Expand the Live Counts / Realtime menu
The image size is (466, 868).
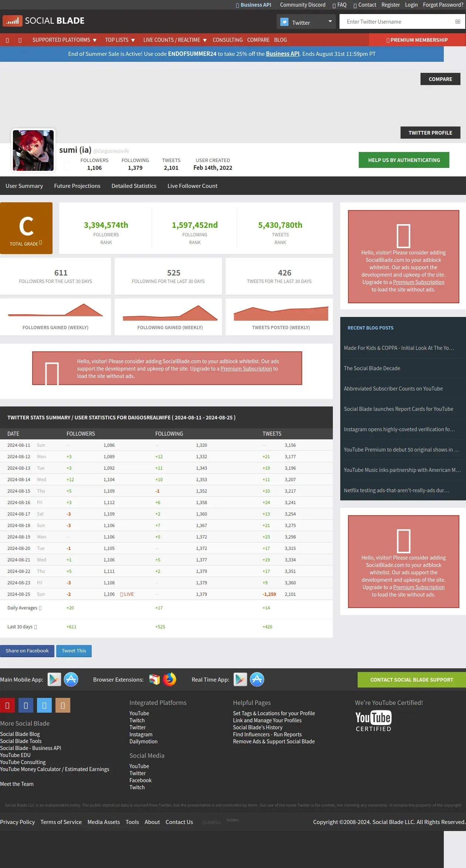click(x=175, y=40)
